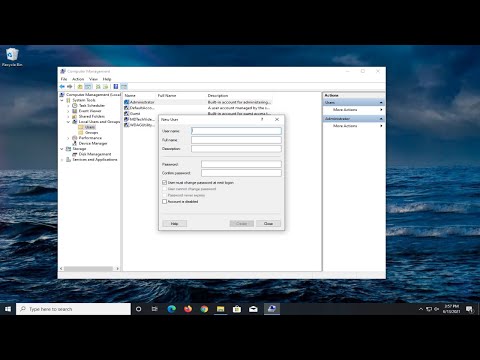Toggle the Show/Hide Console Tree toolbar icon

pos(88,87)
